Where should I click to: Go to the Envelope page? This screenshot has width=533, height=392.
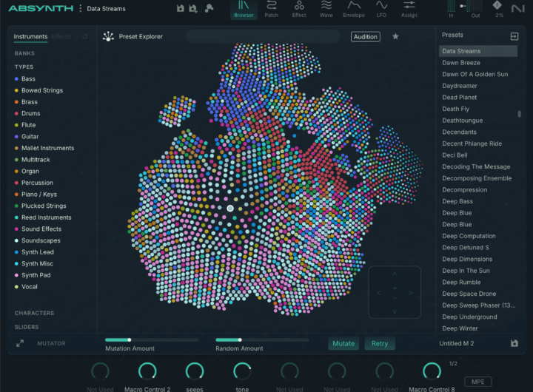point(353,9)
